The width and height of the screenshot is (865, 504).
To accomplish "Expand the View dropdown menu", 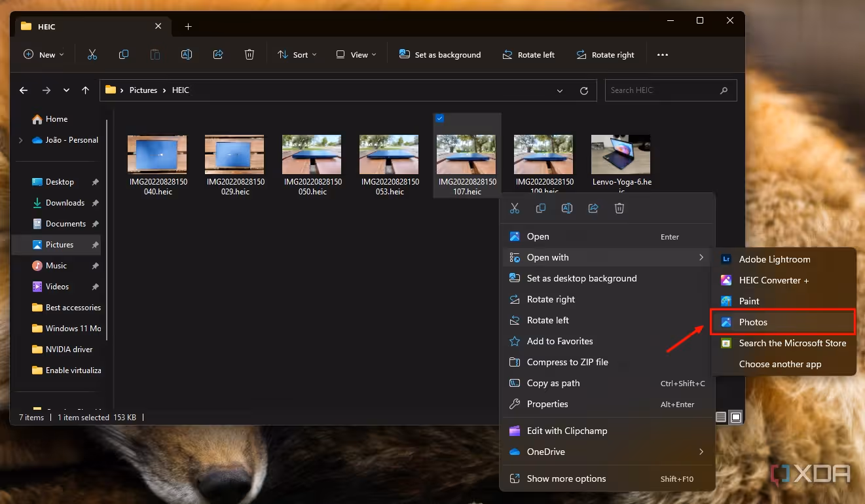I will (356, 55).
